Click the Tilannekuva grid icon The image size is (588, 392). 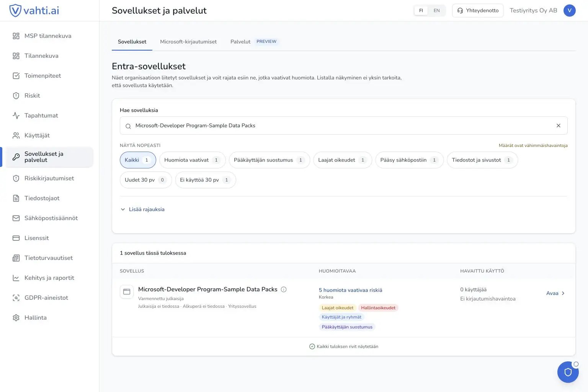point(16,56)
